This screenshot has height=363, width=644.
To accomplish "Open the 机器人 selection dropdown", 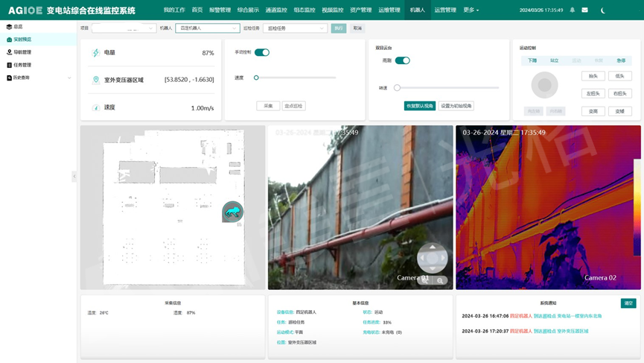I will pos(207,28).
